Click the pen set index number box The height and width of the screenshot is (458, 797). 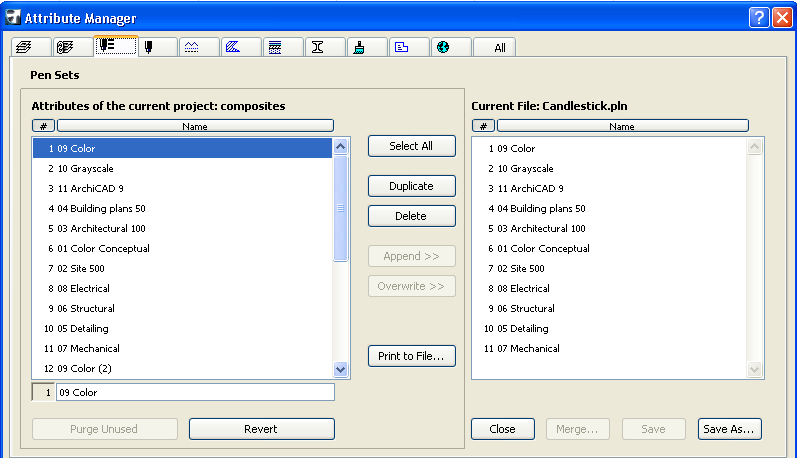tap(43, 392)
